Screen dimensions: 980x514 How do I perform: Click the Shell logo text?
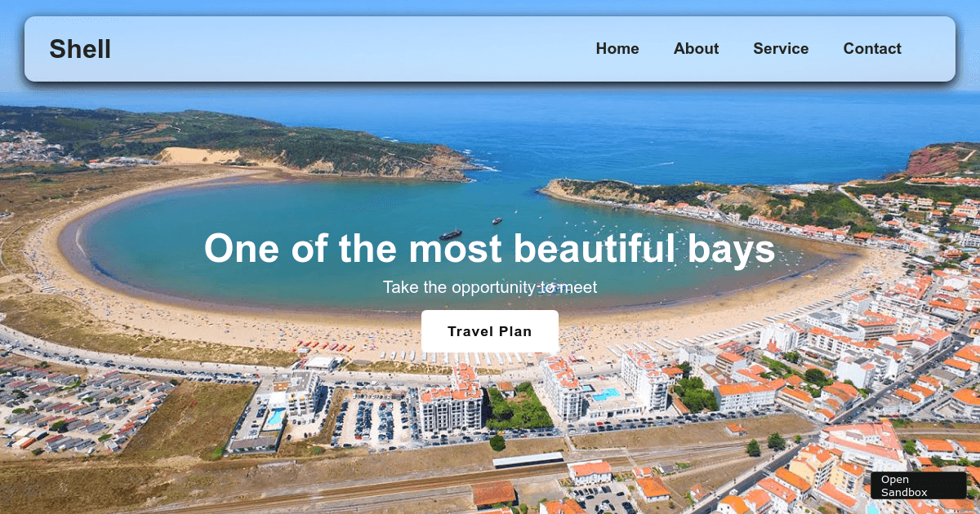pos(80,49)
